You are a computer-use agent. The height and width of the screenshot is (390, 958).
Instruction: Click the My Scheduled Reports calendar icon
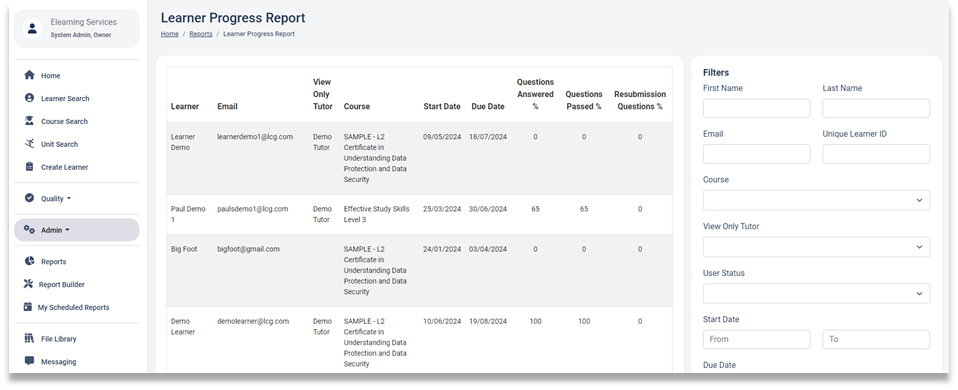click(x=27, y=307)
